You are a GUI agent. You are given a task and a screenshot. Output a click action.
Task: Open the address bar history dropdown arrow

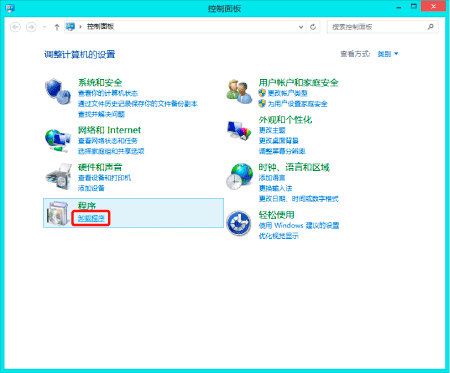point(301,27)
